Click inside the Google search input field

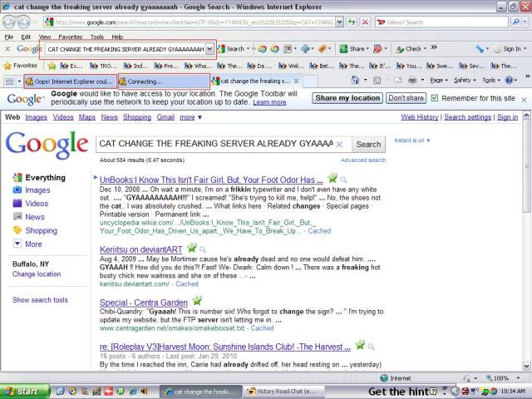click(216, 144)
